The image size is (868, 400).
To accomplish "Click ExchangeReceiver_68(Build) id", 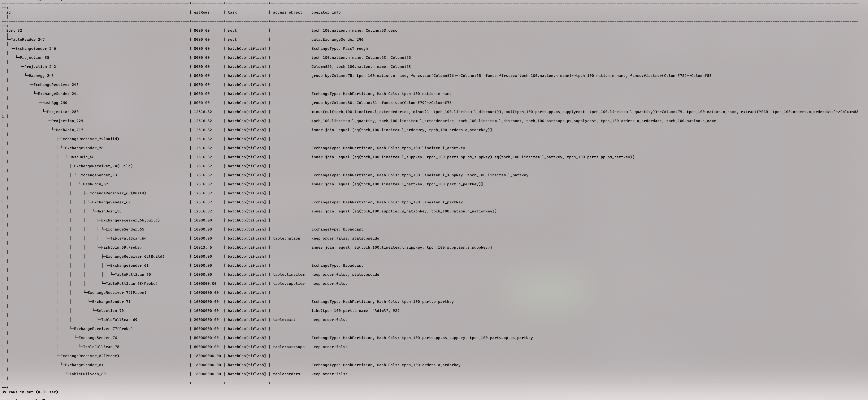I will tap(117, 193).
